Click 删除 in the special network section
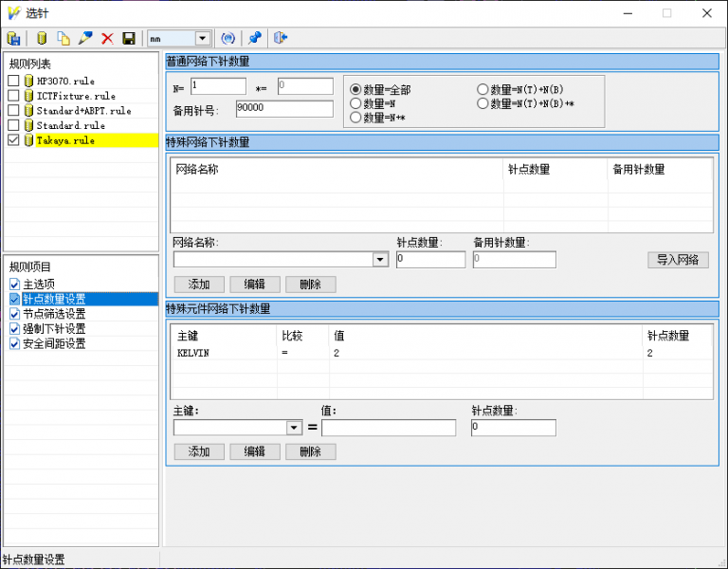The image size is (728, 569). pyautogui.click(x=311, y=284)
